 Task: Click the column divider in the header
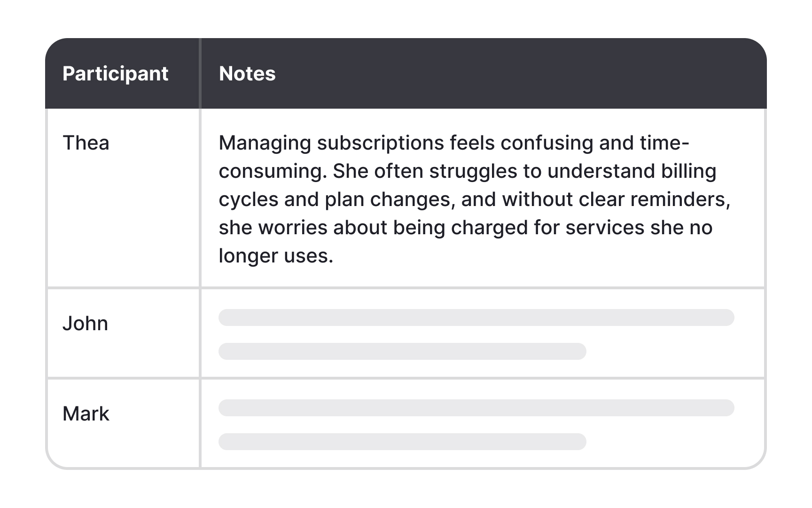tap(200, 74)
